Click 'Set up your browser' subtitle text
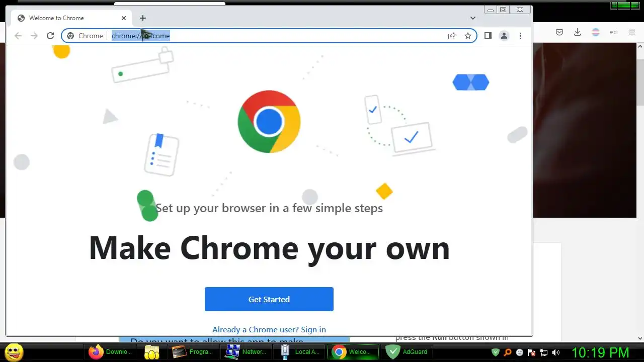 pyautogui.click(x=269, y=208)
